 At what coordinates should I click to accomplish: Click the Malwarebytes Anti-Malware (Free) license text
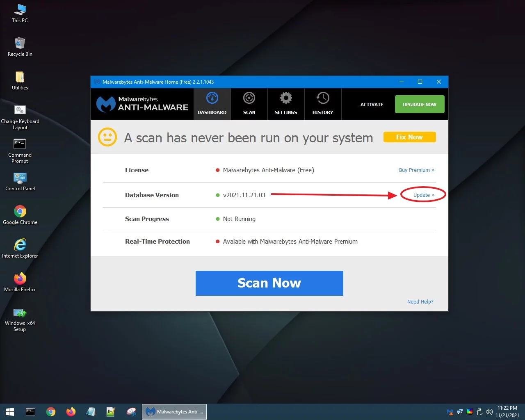pos(269,170)
